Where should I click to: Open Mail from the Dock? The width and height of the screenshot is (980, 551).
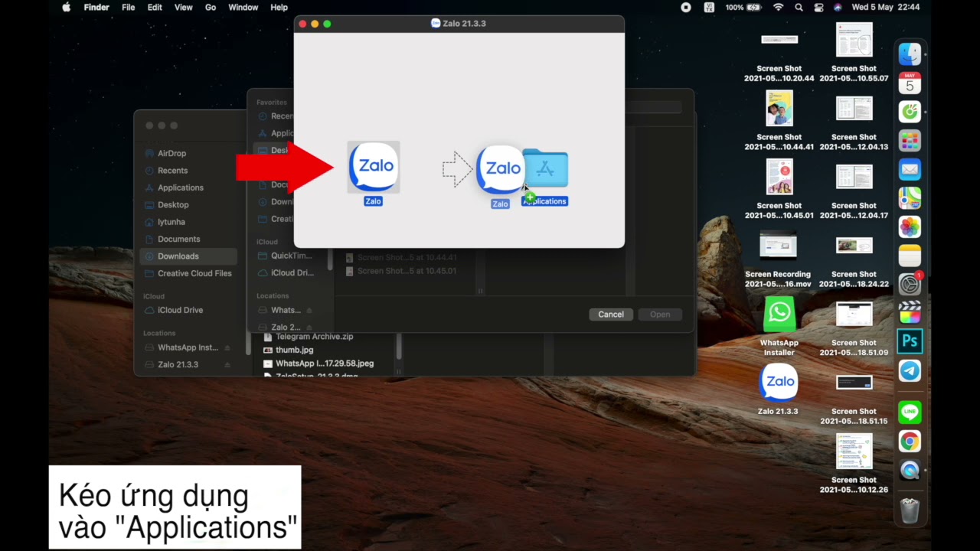pos(910,169)
